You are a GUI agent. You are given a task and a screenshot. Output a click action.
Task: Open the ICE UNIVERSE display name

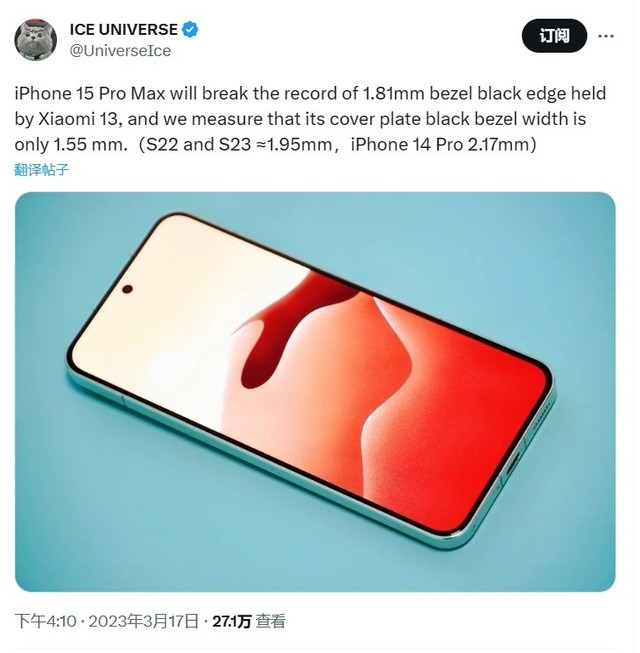pos(124,30)
